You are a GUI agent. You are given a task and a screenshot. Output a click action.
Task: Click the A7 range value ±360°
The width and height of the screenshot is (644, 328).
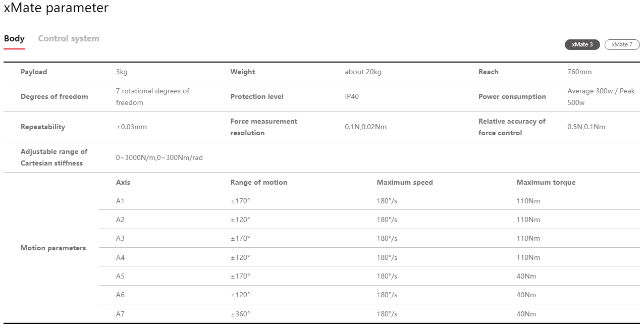[x=240, y=314]
